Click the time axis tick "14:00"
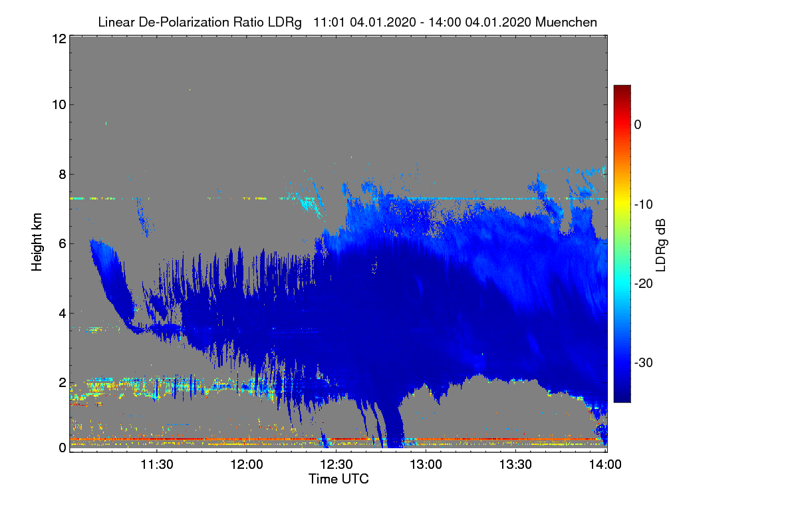Screen dimensions: 798x532 click(605, 465)
